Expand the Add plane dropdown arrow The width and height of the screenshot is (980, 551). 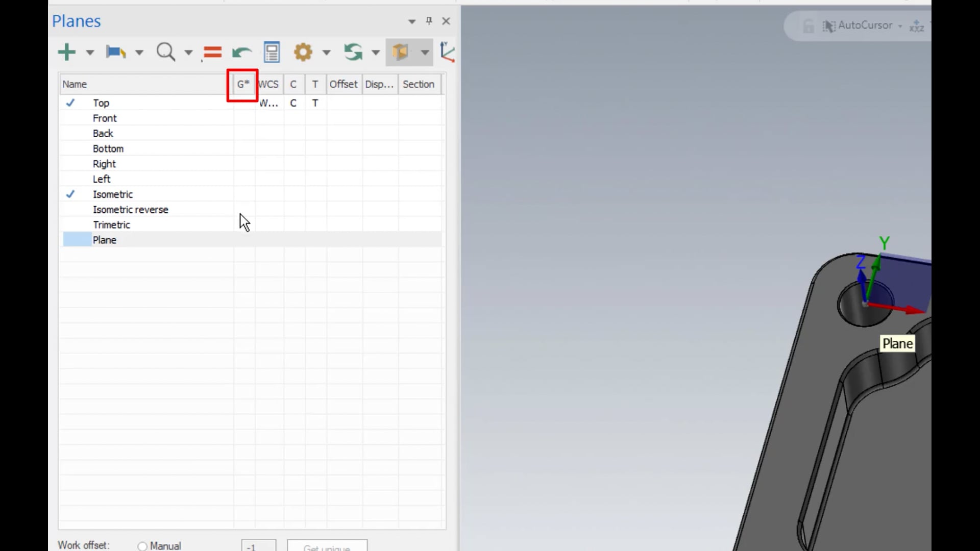tap(88, 52)
